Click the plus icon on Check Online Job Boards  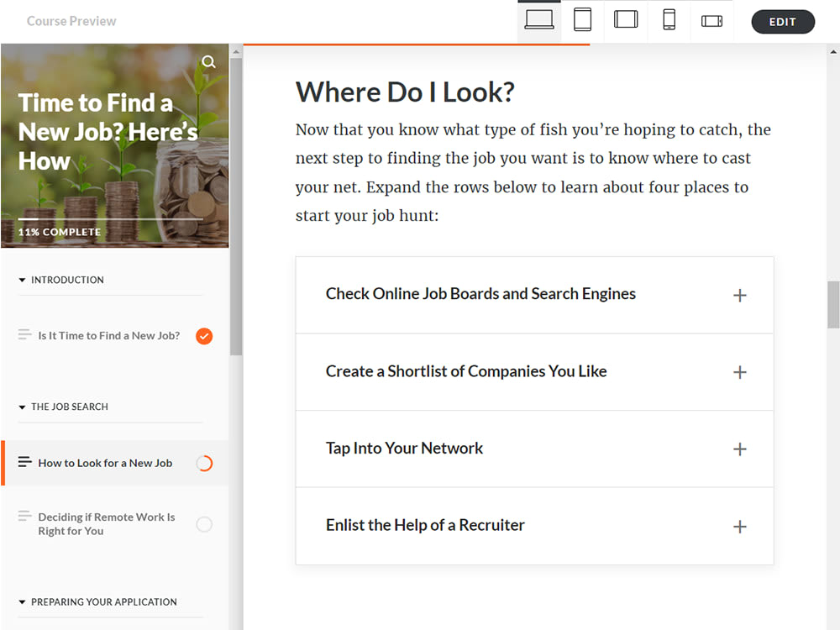click(740, 295)
